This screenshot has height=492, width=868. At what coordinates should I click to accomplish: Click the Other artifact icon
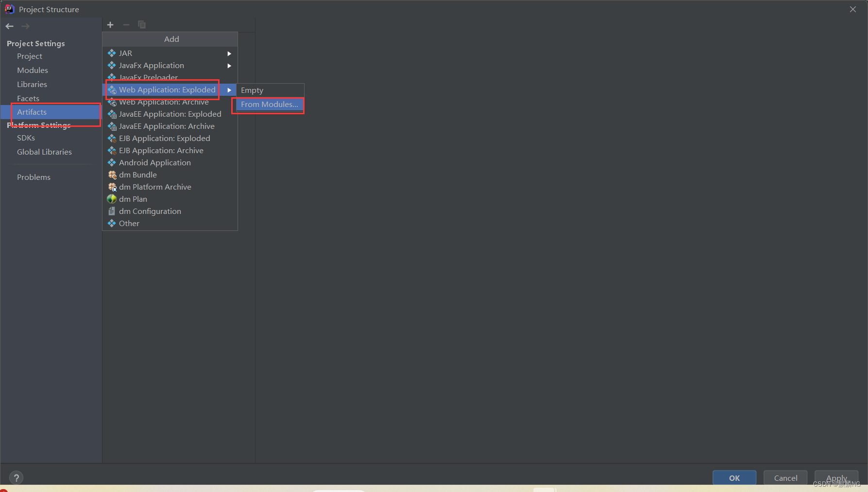coord(112,223)
